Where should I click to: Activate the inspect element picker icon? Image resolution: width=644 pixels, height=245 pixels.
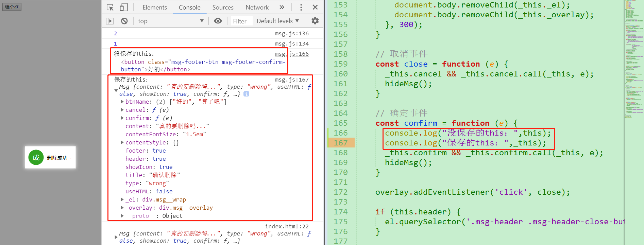click(x=110, y=7)
